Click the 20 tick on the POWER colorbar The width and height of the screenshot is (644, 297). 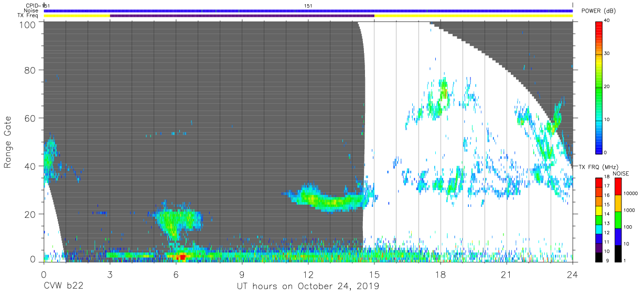coord(607,86)
